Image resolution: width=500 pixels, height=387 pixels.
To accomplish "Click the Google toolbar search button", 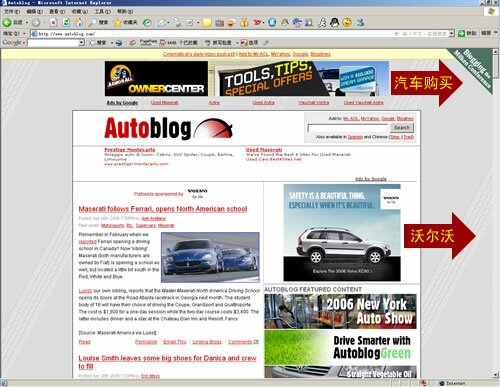I will click(x=99, y=43).
